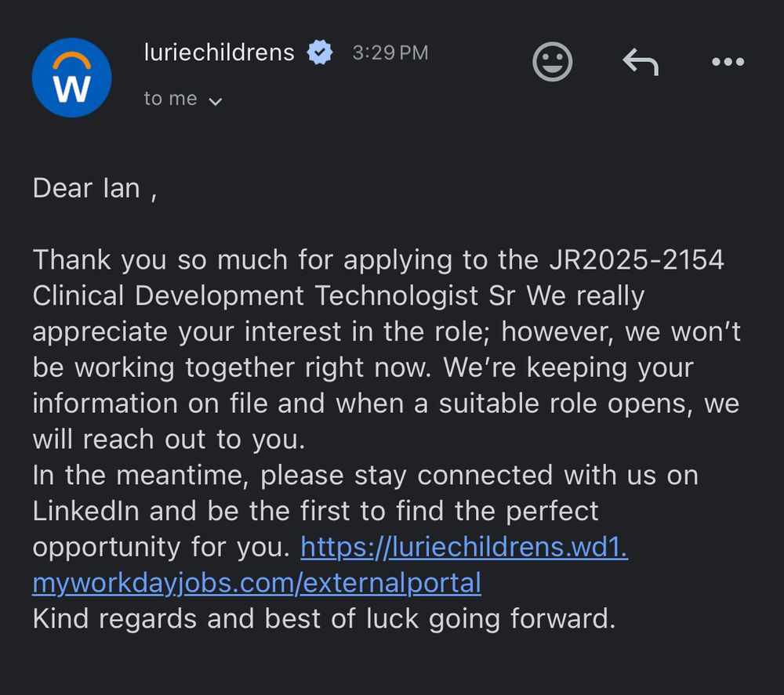The height and width of the screenshot is (695, 784).
Task: Tap 'will reach out to you.' sentence ending
Action: coord(169,440)
